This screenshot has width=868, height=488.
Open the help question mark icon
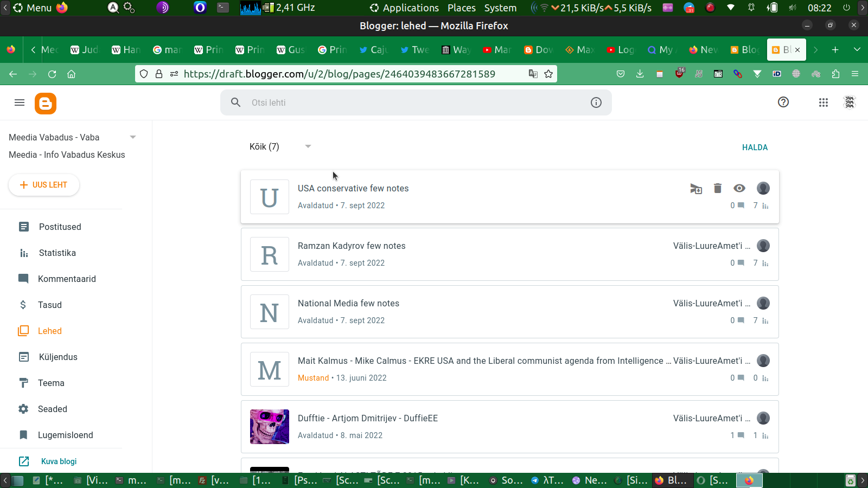pyautogui.click(x=783, y=102)
